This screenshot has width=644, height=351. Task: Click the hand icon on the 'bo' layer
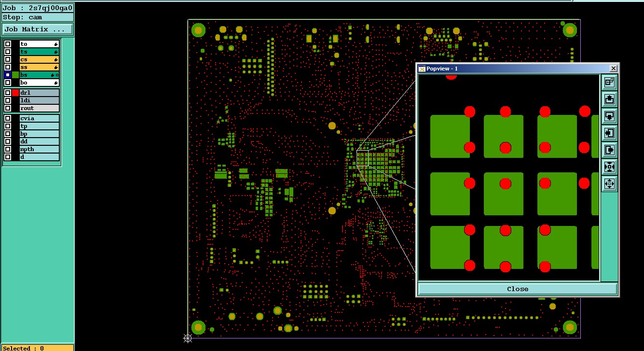tap(56, 83)
